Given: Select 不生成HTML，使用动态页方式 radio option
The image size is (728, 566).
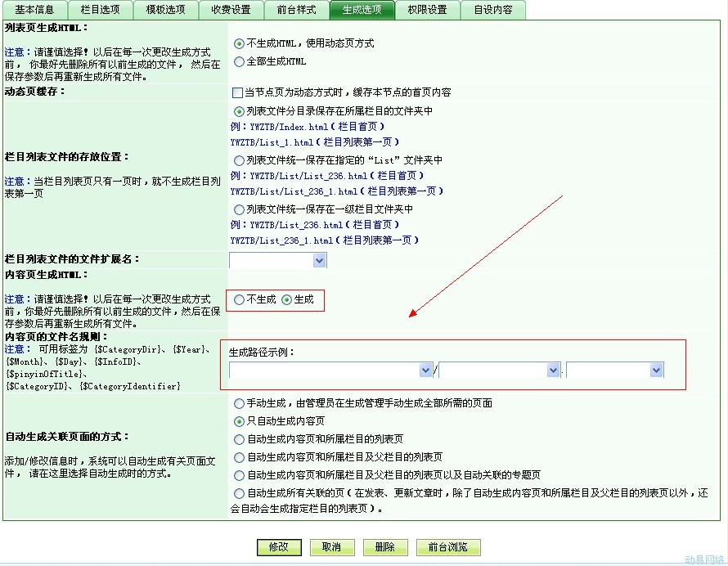Looking at the screenshot, I should click(239, 43).
